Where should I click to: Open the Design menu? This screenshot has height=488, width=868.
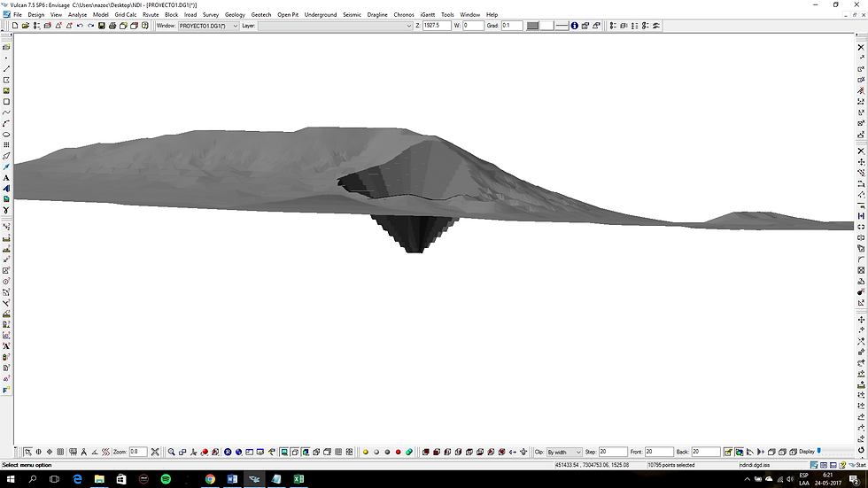tap(36, 15)
